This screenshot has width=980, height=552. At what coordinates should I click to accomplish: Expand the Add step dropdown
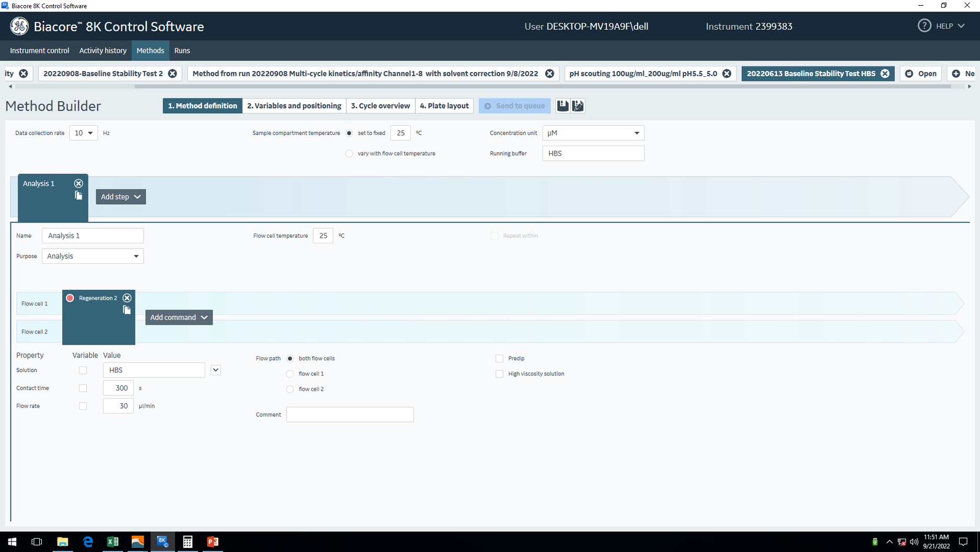coord(121,197)
